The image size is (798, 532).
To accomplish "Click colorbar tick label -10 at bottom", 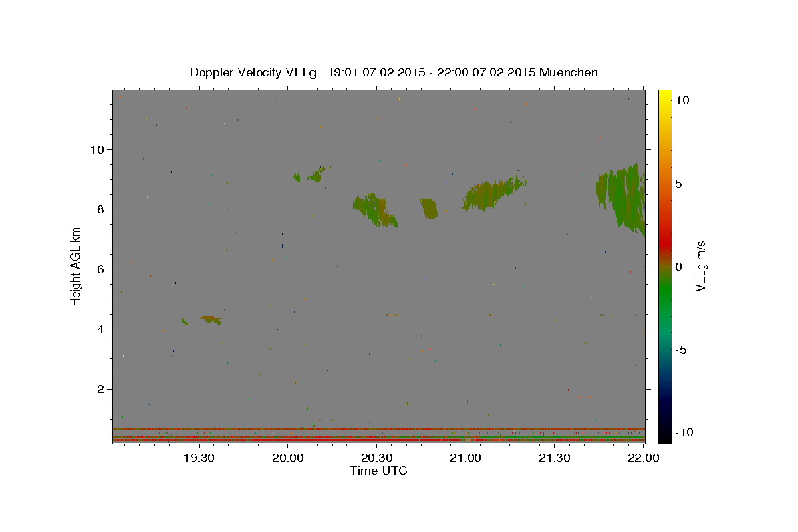I will [684, 432].
